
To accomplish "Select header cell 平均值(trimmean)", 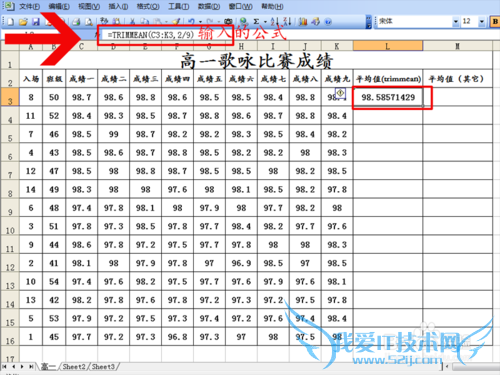I will click(388, 79).
